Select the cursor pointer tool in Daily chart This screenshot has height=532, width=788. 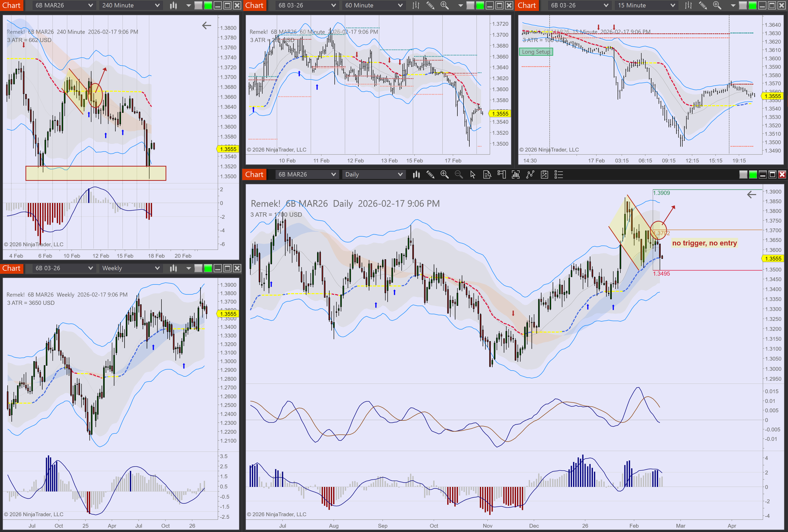click(x=473, y=175)
